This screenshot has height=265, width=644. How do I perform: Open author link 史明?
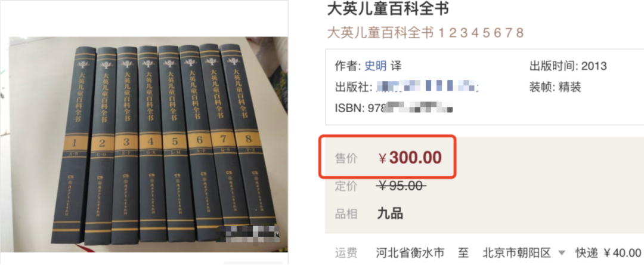[376, 66]
